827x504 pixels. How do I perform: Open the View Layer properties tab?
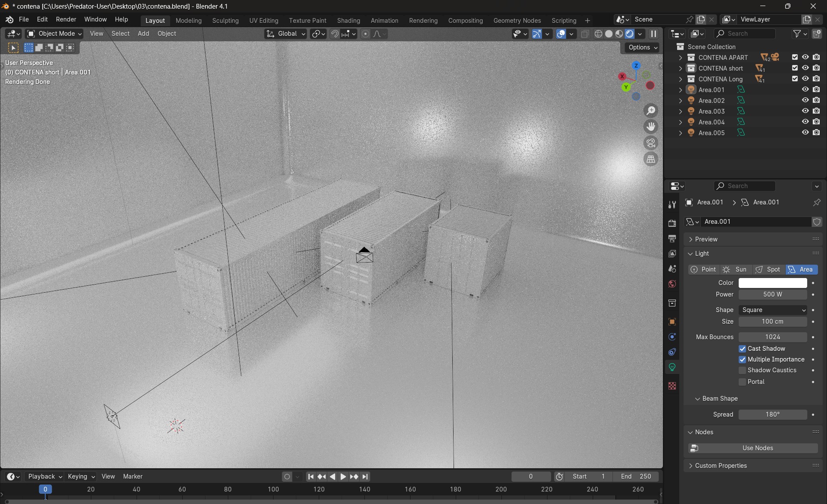click(672, 254)
